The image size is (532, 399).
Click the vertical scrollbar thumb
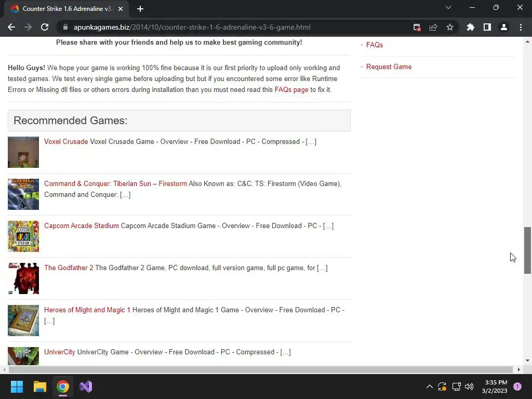(527, 250)
